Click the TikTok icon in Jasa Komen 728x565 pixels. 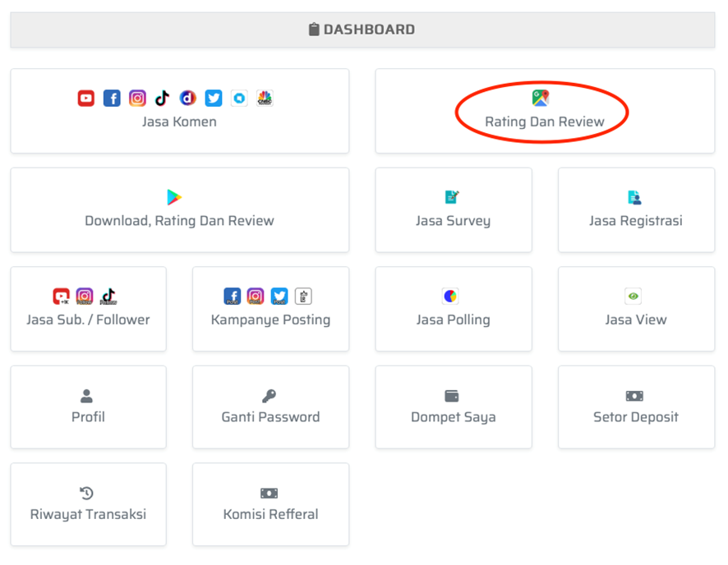click(163, 99)
